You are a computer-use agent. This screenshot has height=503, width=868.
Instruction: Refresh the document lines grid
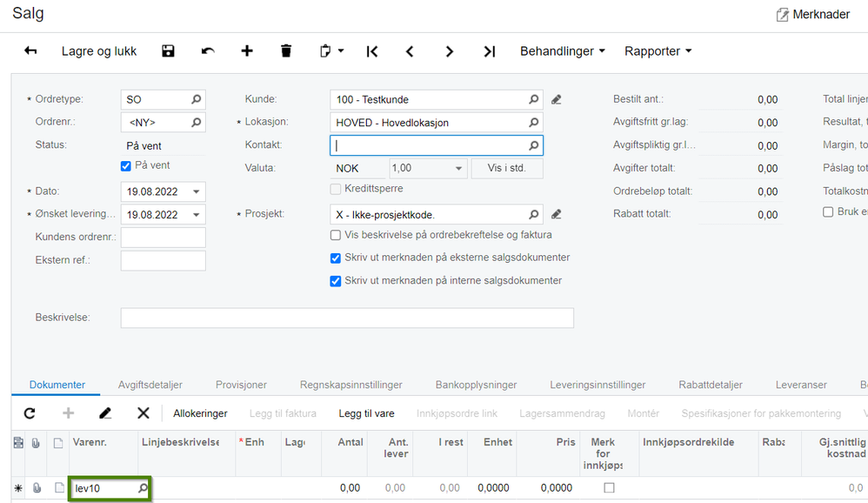[x=30, y=413]
